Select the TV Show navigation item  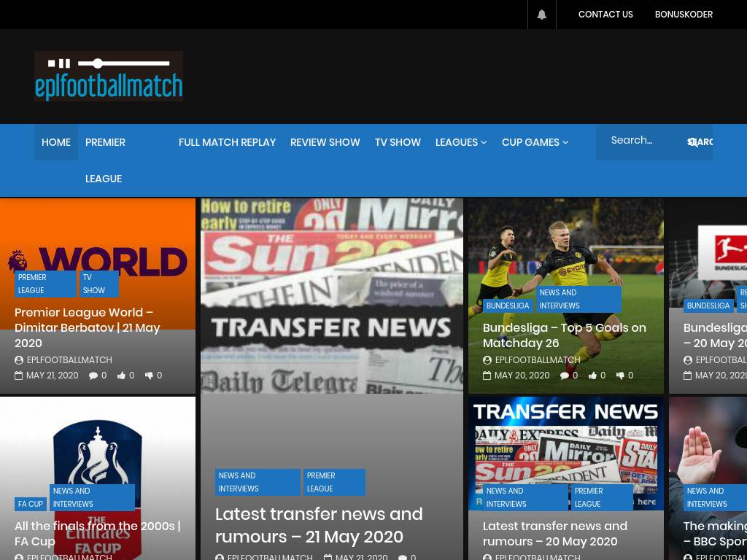tap(398, 142)
